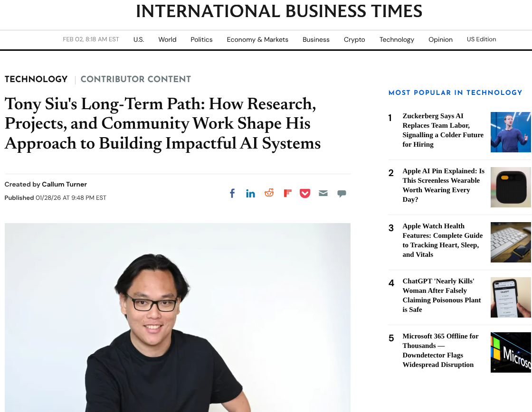The image size is (532, 412).
Task: Share the article on LinkedIn
Action: tap(250, 193)
